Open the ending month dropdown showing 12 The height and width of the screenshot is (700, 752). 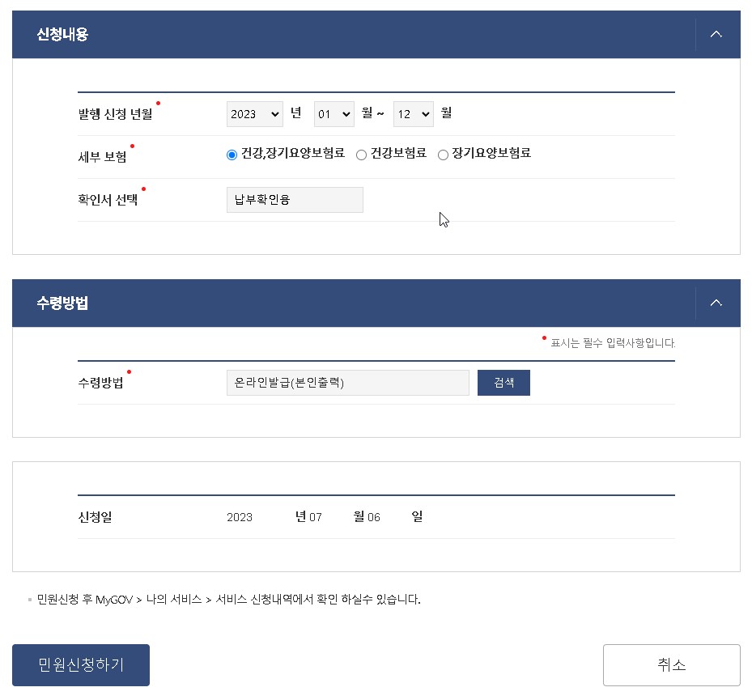(x=413, y=114)
